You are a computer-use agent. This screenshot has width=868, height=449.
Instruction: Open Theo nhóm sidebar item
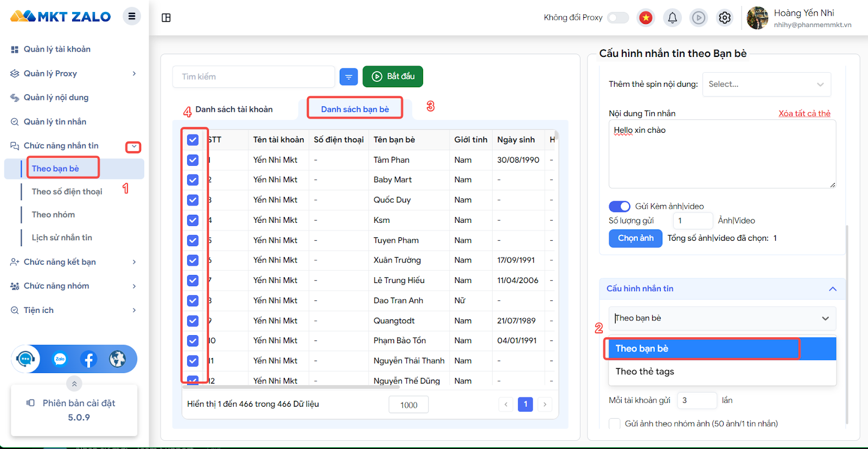tap(53, 215)
